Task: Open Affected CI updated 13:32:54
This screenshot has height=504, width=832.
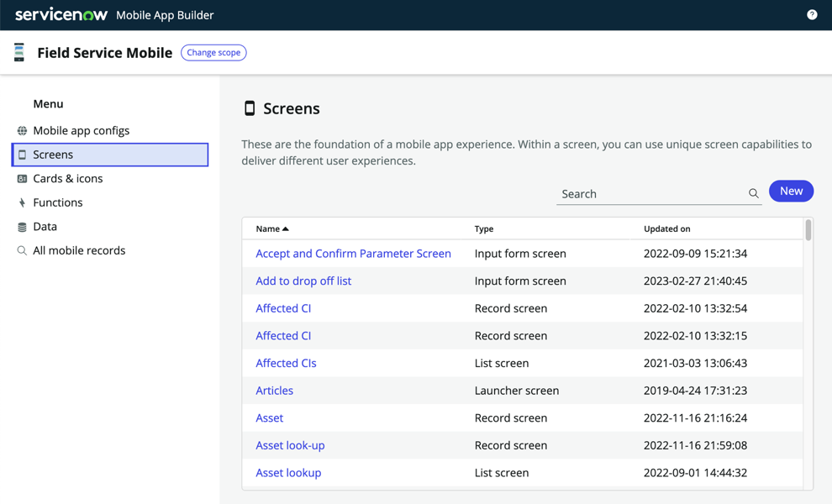Action: pyautogui.click(x=283, y=308)
